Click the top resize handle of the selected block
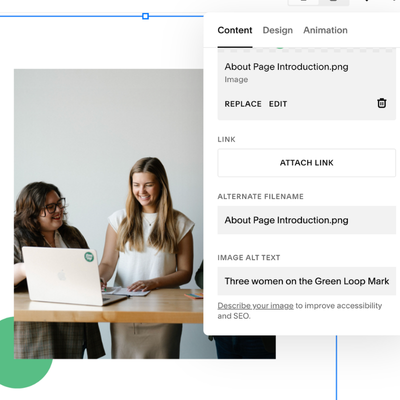This screenshot has height=400, width=400. pos(145,16)
